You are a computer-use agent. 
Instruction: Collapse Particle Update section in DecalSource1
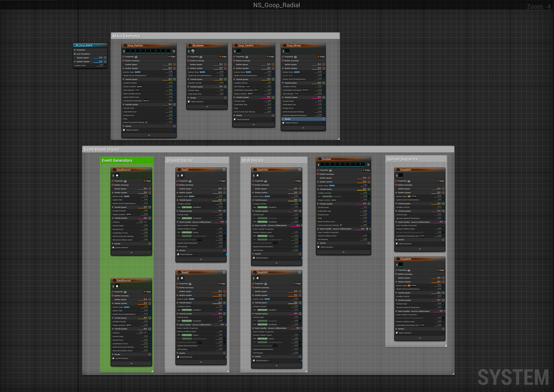(113, 218)
